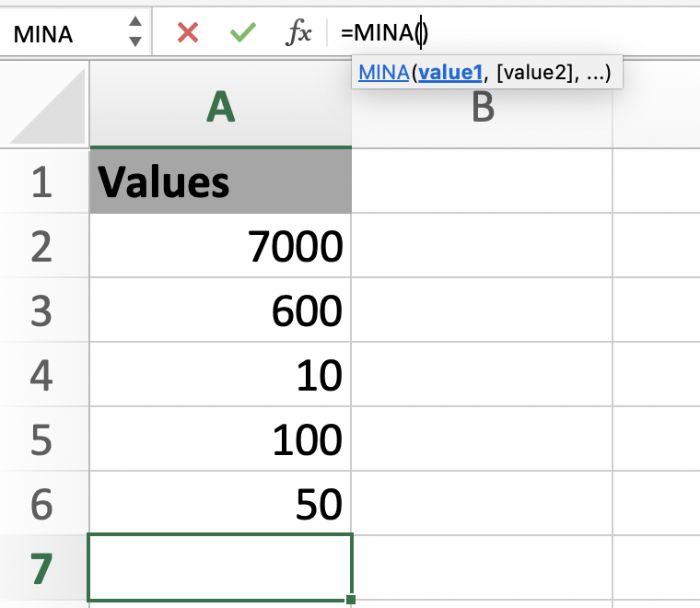This screenshot has width=700, height=608.
Task: Select row 1 header
Action: (x=43, y=181)
